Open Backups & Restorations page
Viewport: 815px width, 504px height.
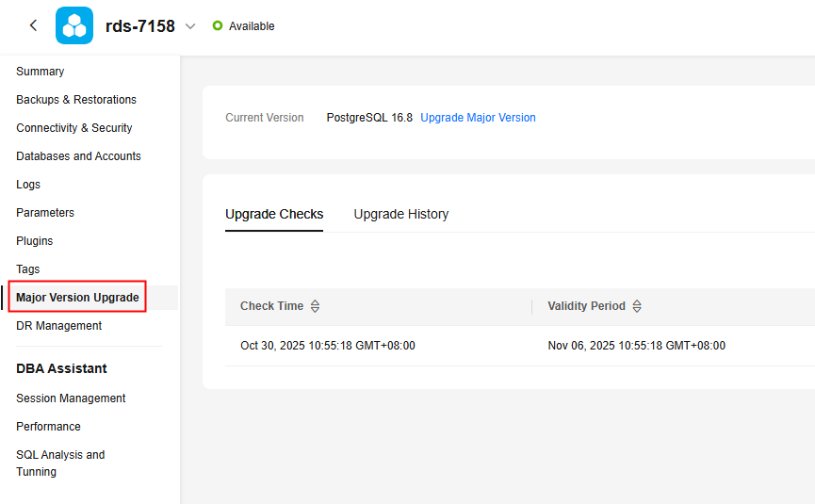[76, 100]
